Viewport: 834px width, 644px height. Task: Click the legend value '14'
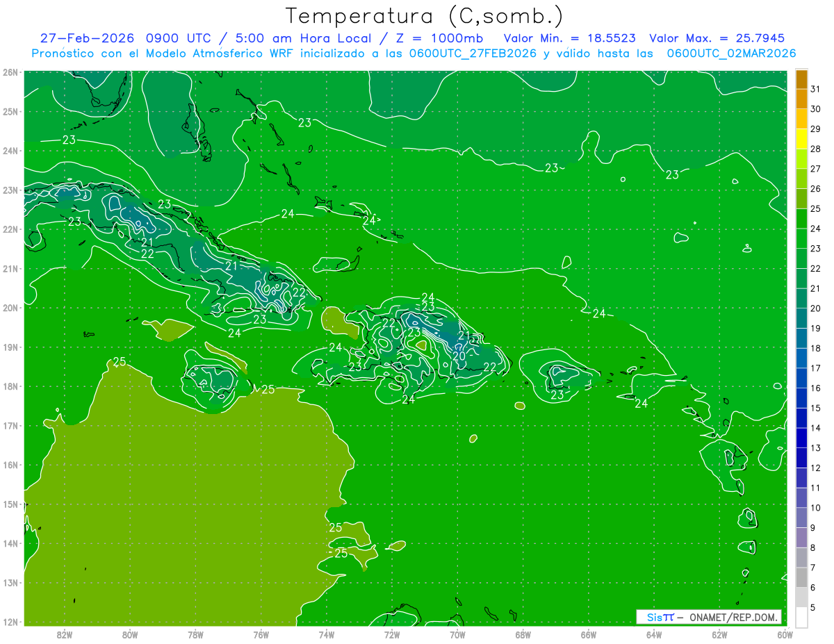815,428
